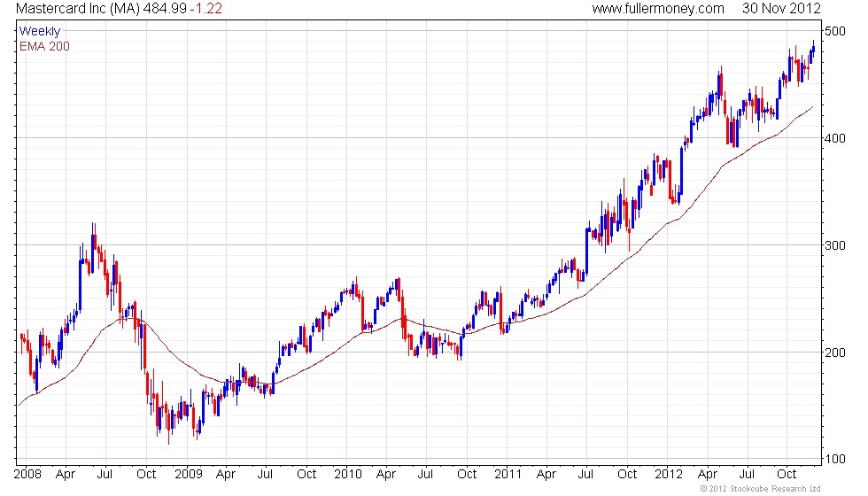This screenshot has height=496, width=868.
Task: Click the www.fullermoney.com text
Action: [657, 8]
